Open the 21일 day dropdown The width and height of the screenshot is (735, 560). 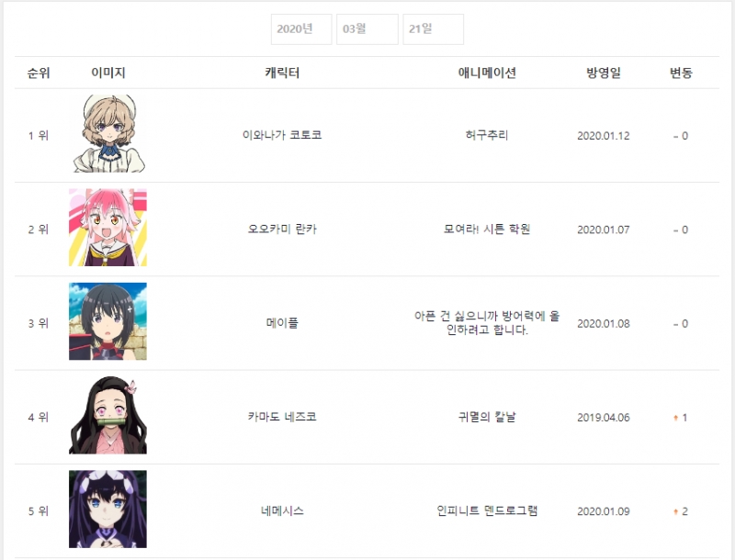[x=433, y=29]
